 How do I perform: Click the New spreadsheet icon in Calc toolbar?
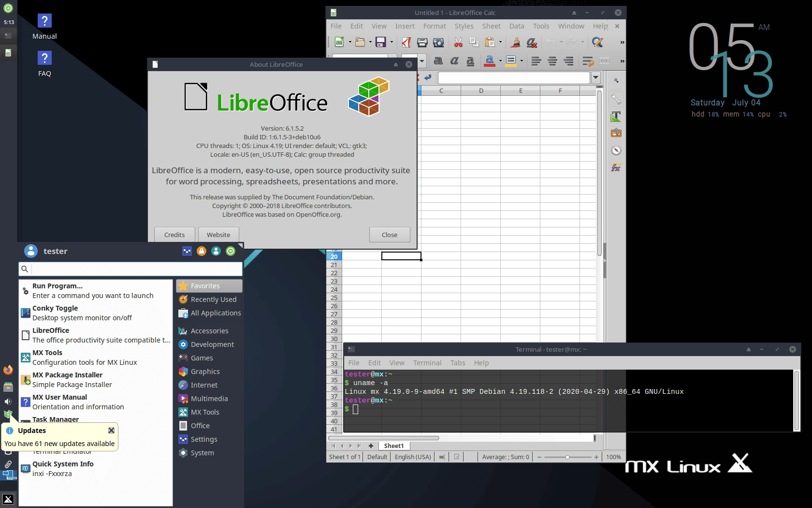point(339,42)
